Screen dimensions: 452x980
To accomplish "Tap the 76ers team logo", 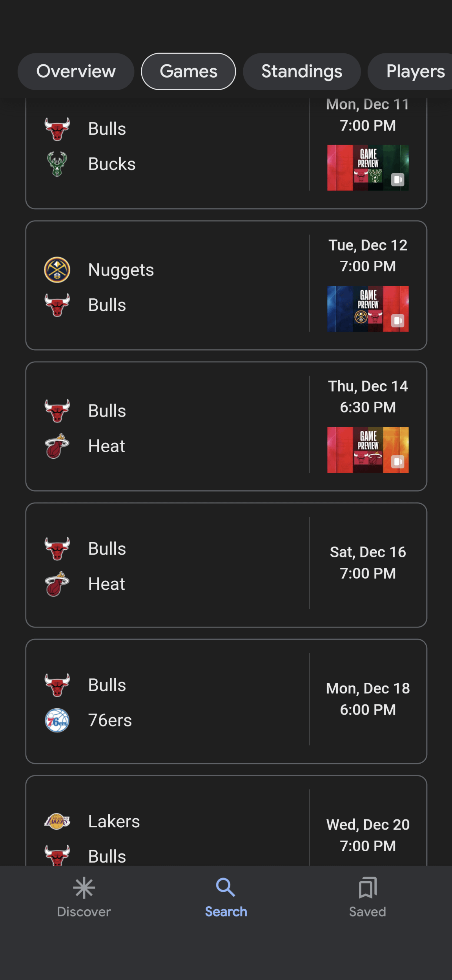I will (x=57, y=720).
